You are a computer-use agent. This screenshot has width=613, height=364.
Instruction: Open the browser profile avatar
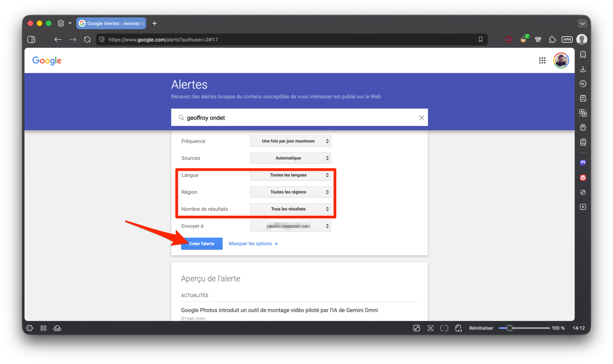click(x=582, y=40)
